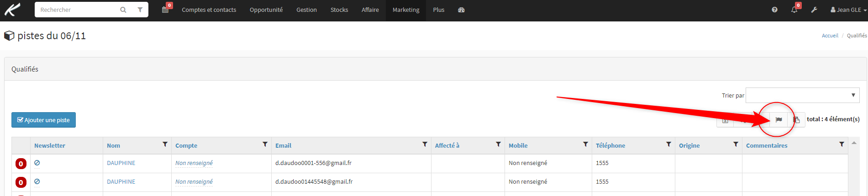Open the Nom column filter
This screenshot has height=196, width=868.
[x=165, y=144]
